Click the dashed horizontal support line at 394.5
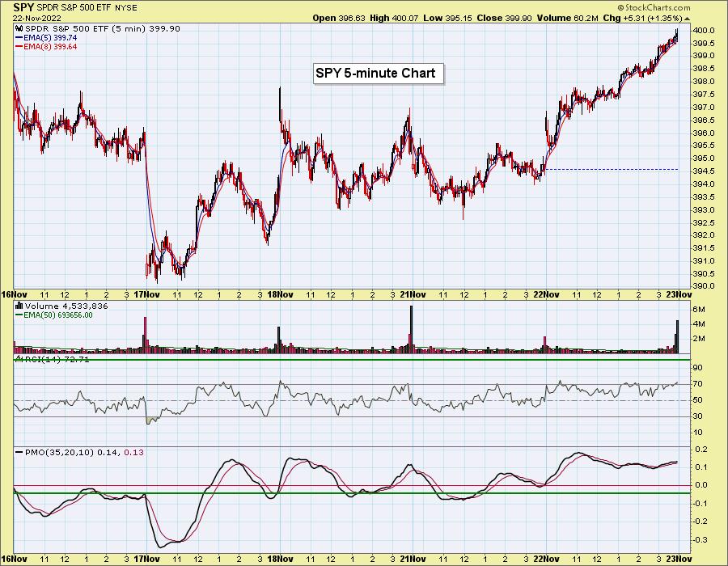728x566 pixels. (x=611, y=170)
